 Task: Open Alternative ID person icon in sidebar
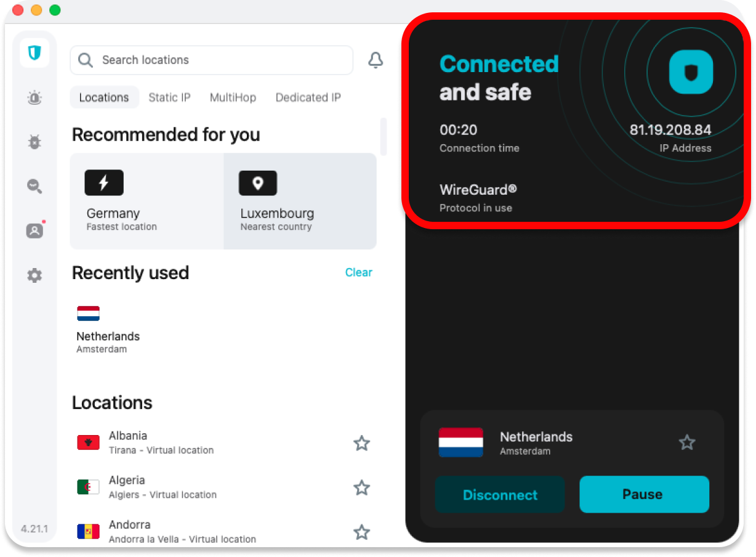pyautogui.click(x=34, y=231)
